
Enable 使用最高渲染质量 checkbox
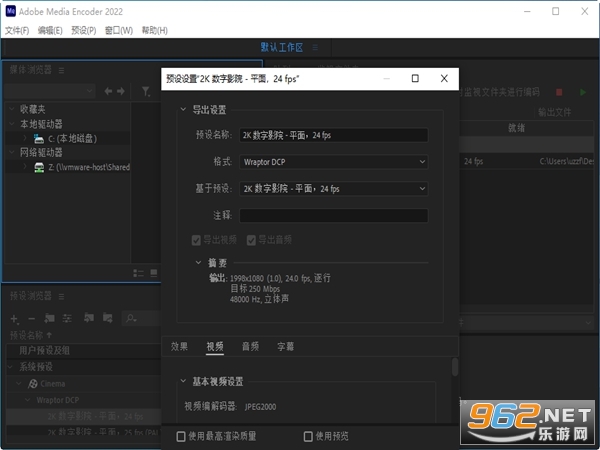click(x=181, y=436)
